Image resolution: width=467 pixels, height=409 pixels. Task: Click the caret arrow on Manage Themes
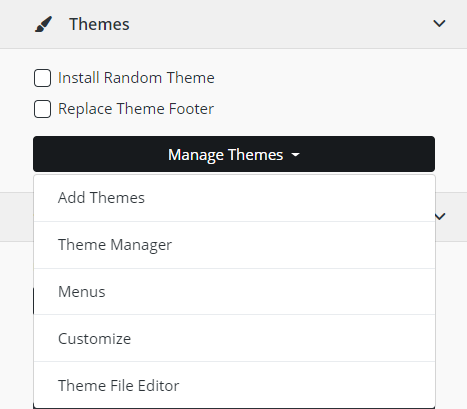(295, 155)
